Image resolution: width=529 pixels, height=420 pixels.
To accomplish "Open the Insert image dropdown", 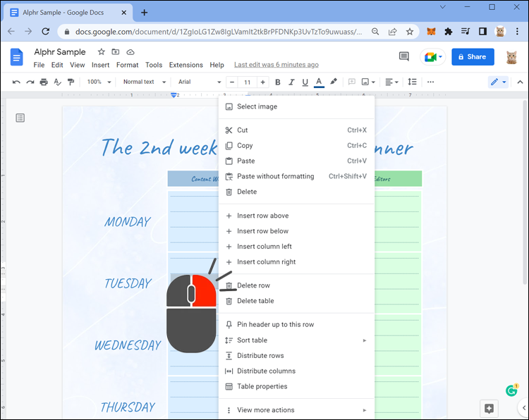I will point(368,82).
